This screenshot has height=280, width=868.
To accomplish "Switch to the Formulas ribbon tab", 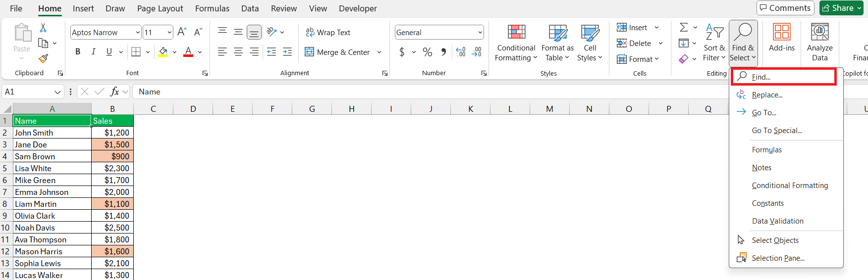I will click(212, 8).
